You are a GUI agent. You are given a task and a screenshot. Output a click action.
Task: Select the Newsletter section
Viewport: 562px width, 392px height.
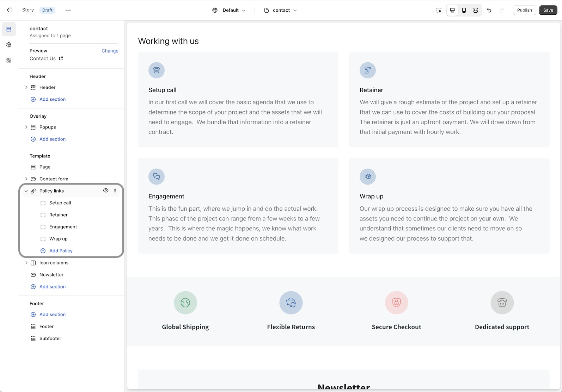pos(51,275)
